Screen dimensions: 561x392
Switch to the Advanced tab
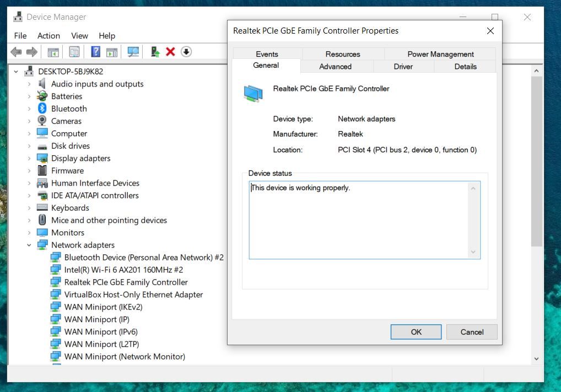[x=335, y=67]
